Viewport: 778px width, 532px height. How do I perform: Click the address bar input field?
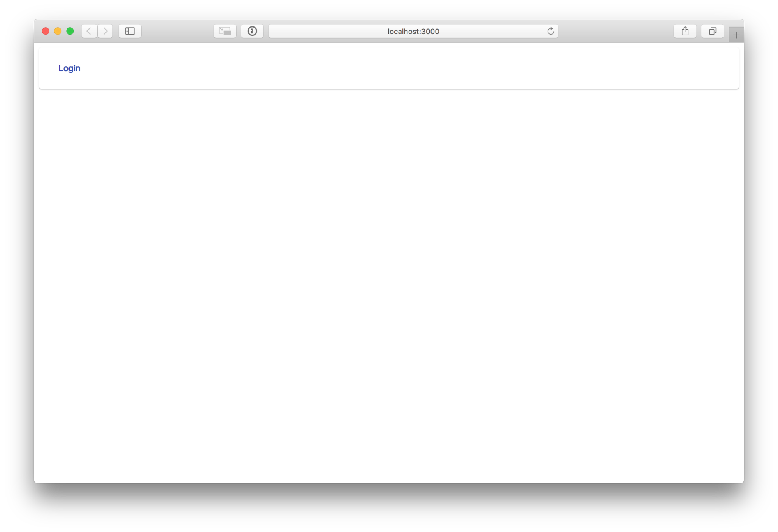tap(412, 31)
